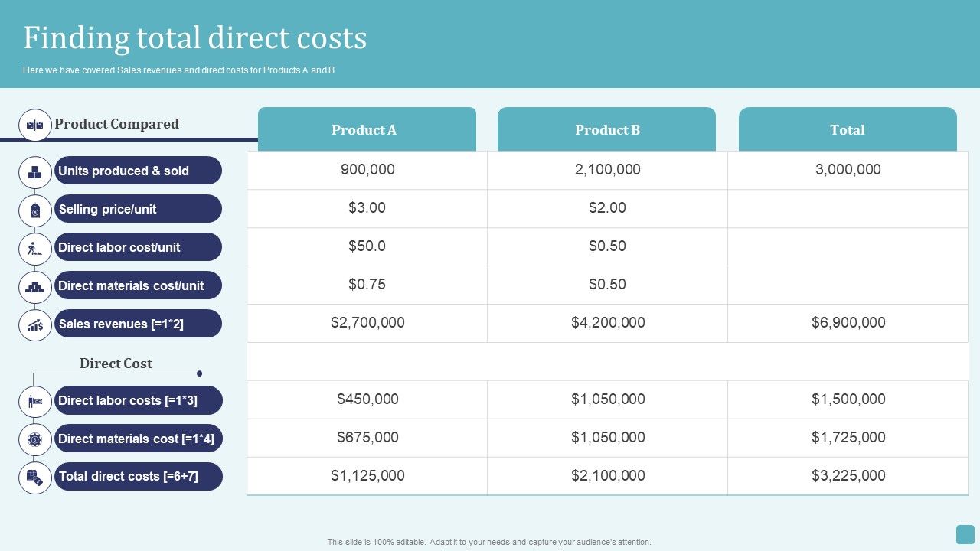Click the Selling price/unit tag icon

35,210
